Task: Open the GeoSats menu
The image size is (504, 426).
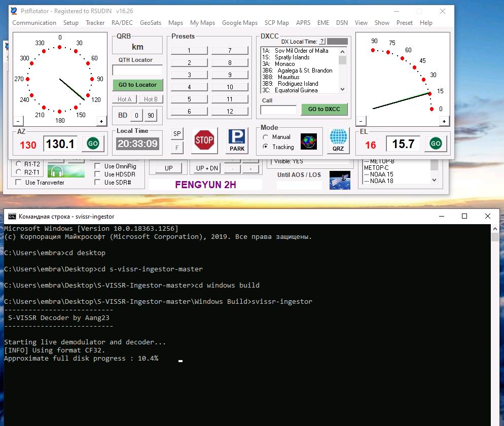Action: click(x=151, y=23)
